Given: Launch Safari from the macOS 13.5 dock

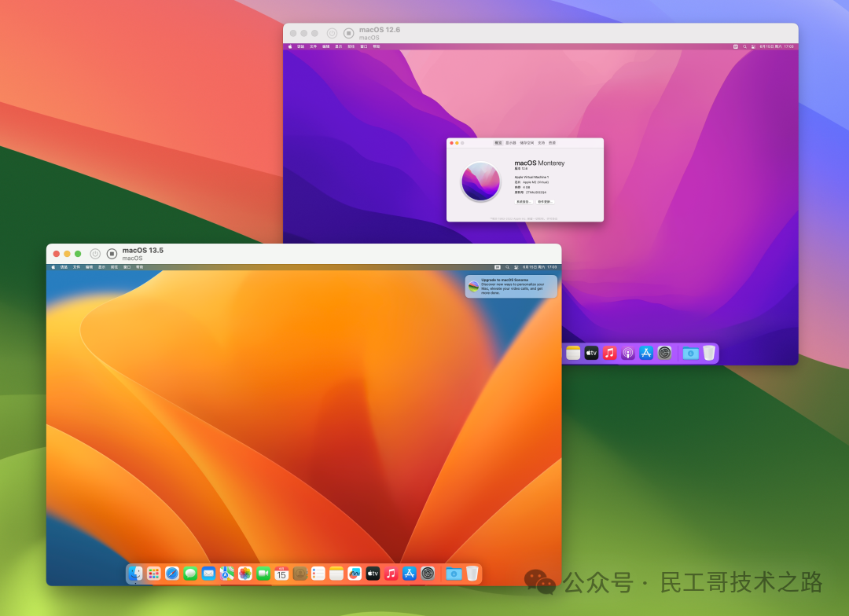Looking at the screenshot, I should pyautogui.click(x=172, y=574).
